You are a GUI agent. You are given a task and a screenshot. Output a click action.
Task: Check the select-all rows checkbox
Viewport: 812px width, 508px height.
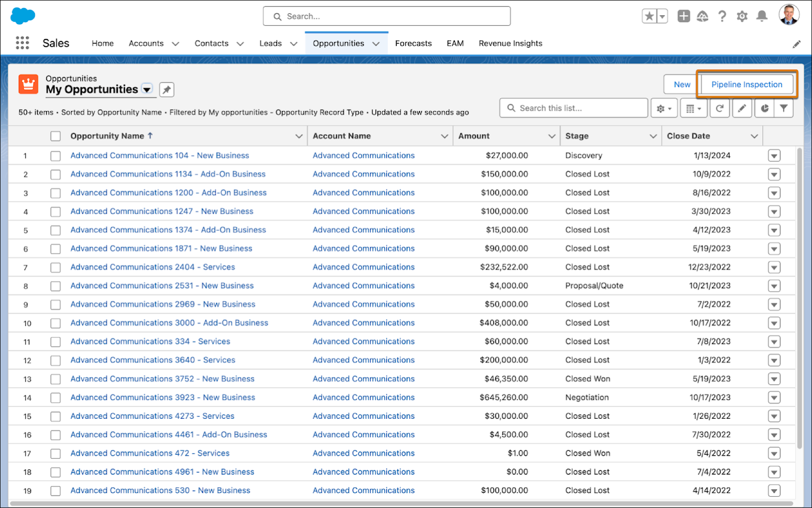(x=56, y=136)
